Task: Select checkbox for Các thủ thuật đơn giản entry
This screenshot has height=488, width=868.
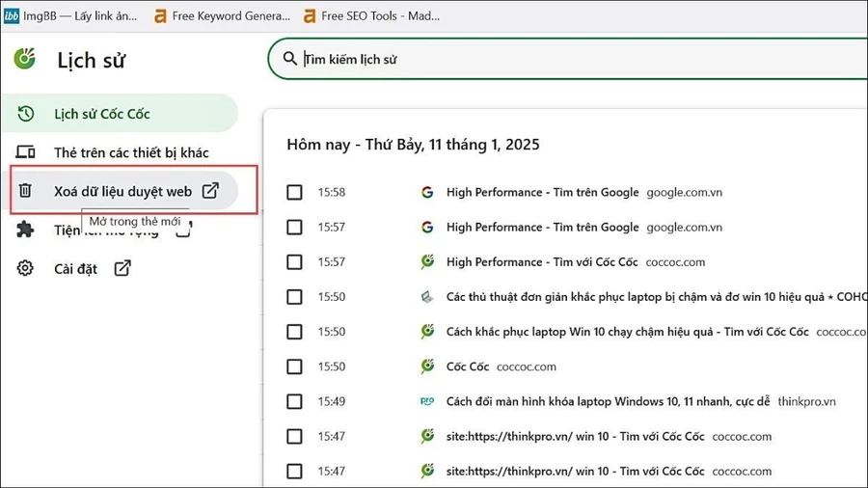Action: point(294,297)
